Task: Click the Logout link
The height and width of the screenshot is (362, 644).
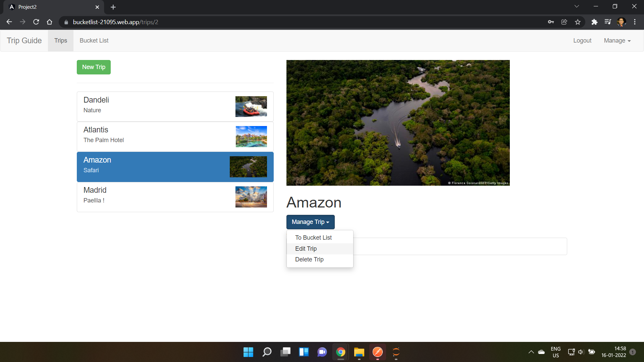Action: (x=582, y=41)
